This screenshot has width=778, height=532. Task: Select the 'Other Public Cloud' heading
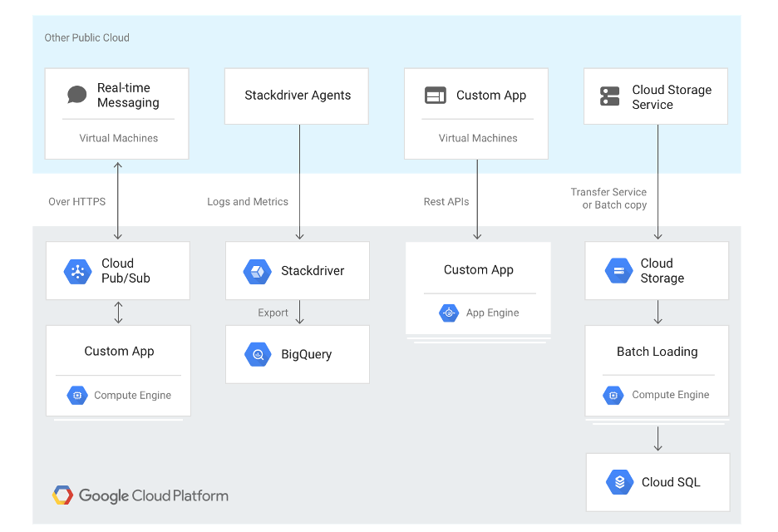click(x=86, y=37)
